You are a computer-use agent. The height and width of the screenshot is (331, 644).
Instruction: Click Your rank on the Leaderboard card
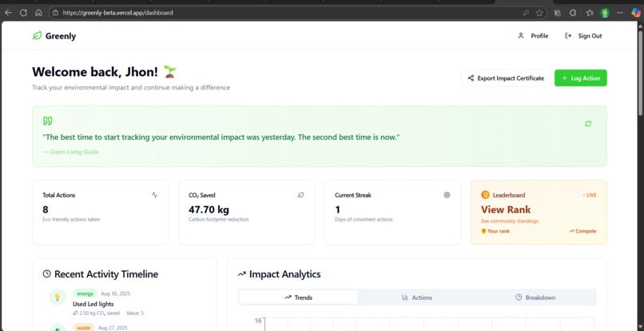(x=495, y=231)
